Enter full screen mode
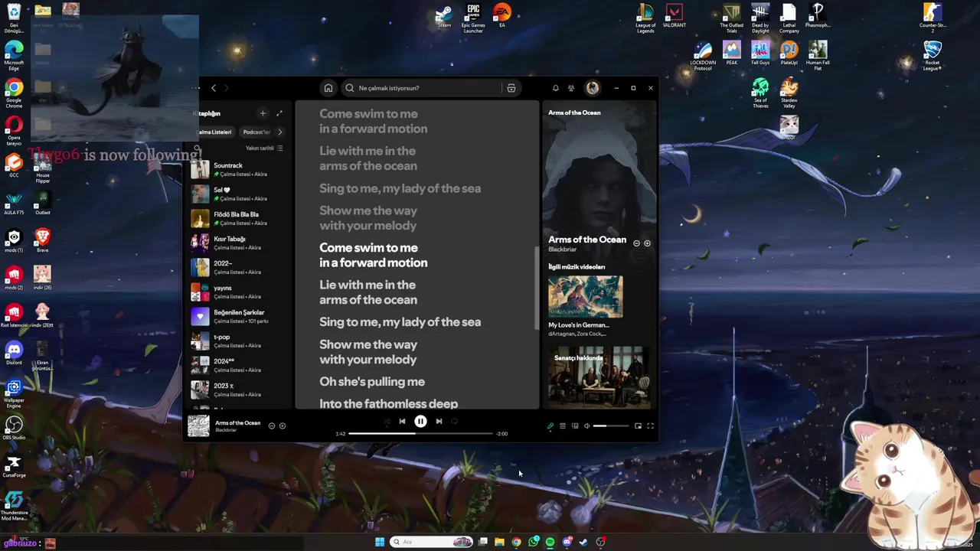This screenshot has width=980, height=551. pyautogui.click(x=651, y=425)
